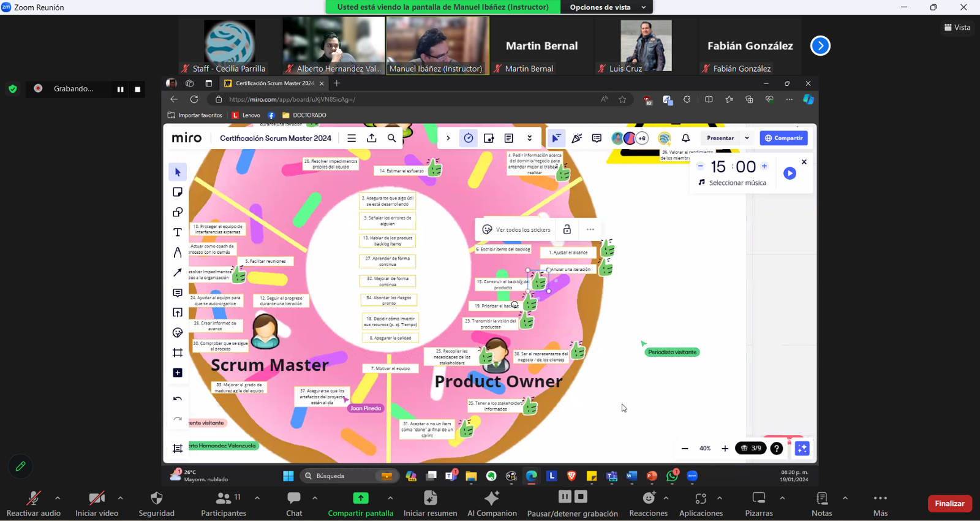The height and width of the screenshot is (521, 980).
Task: Expand Opciones de vista dropdown
Action: pos(606,7)
